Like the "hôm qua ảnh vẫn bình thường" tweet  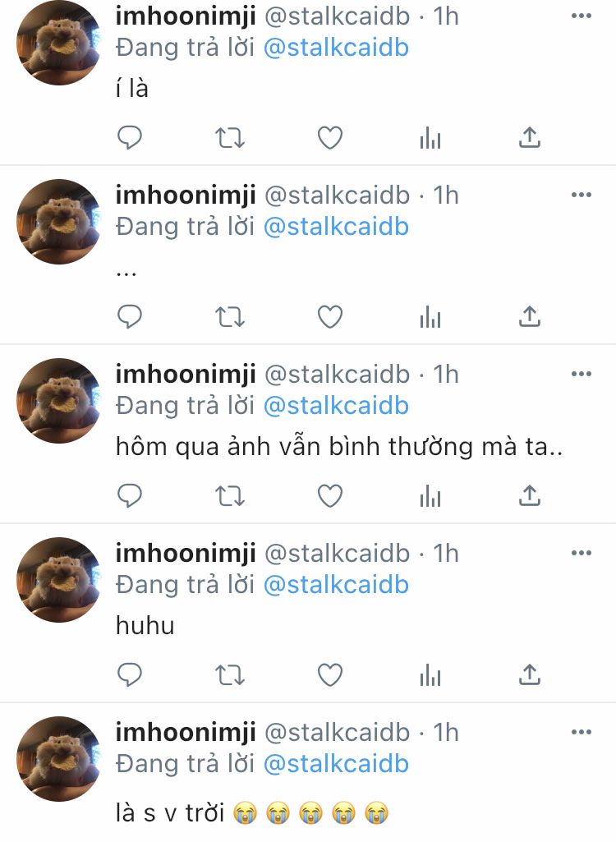329,495
